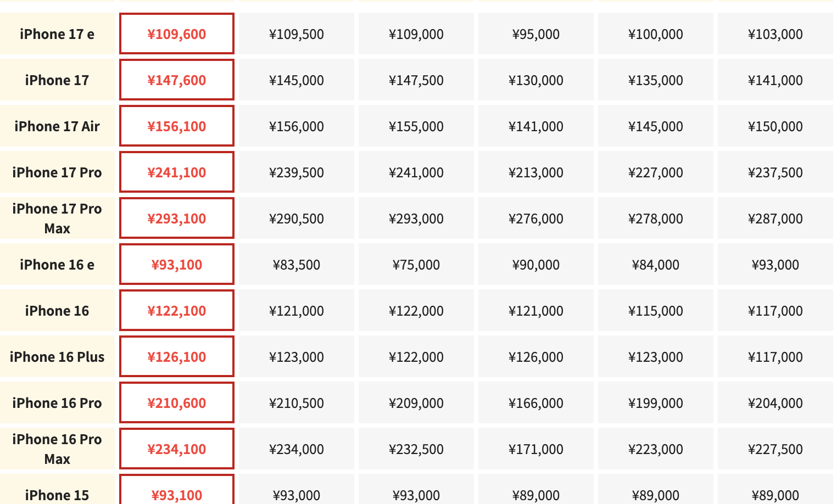
Task: Click the ¥293,100 highlighted price cell
Action: click(177, 219)
